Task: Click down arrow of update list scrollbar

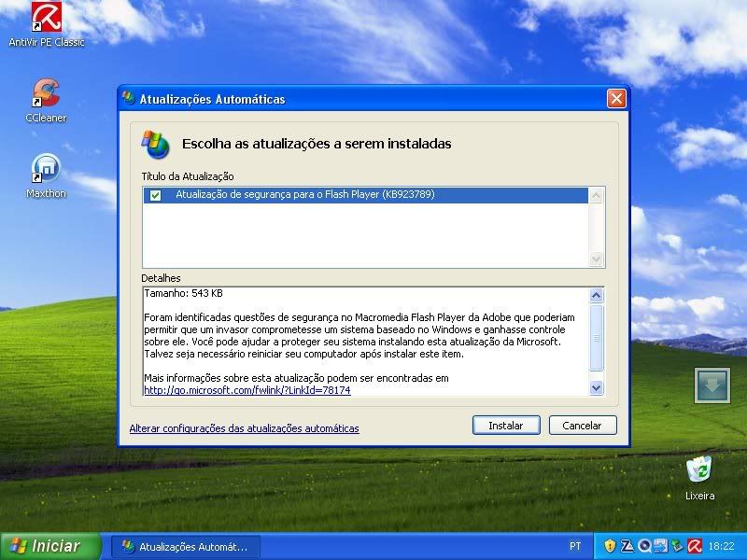Action: tap(596, 259)
